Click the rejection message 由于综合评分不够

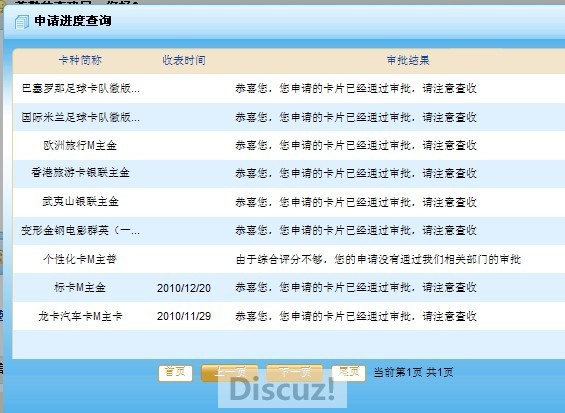(378, 259)
